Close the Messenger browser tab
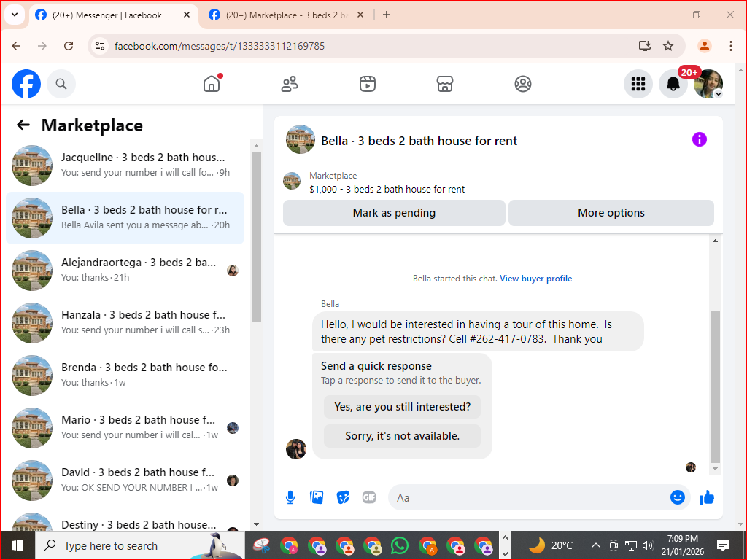This screenshot has height=560, width=747. 187,15
